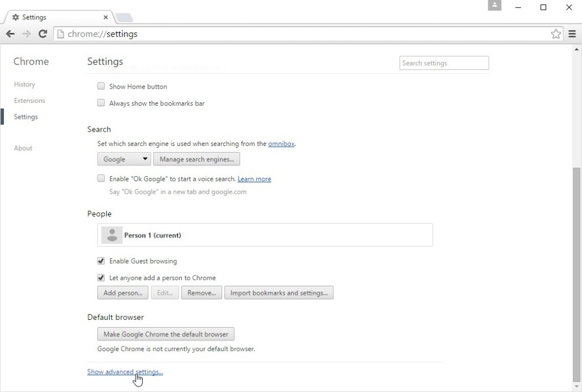The height and width of the screenshot is (392, 582).
Task: Maximize the Chrome window
Action: pos(543,7)
